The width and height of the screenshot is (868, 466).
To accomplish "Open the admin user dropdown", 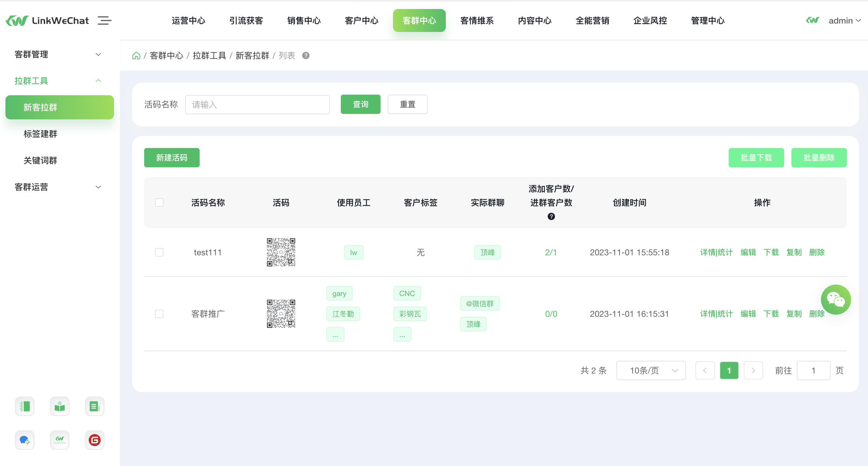I will click(x=844, y=20).
